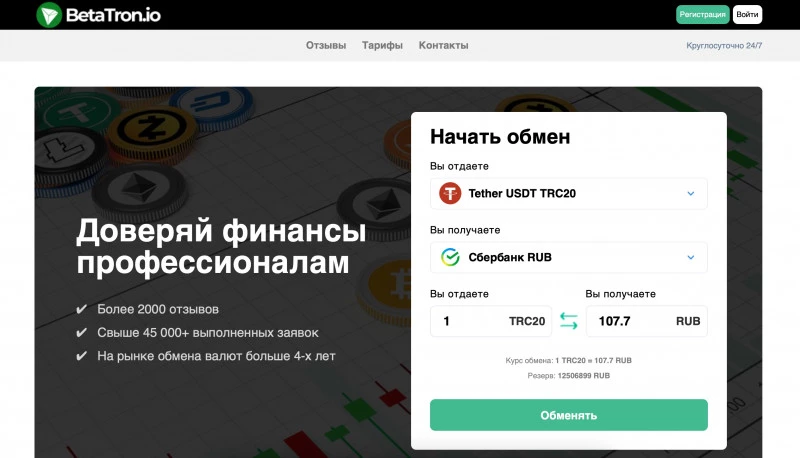
Task: Click the checkmark next to Более 2000 отзывов
Action: pos(82,309)
